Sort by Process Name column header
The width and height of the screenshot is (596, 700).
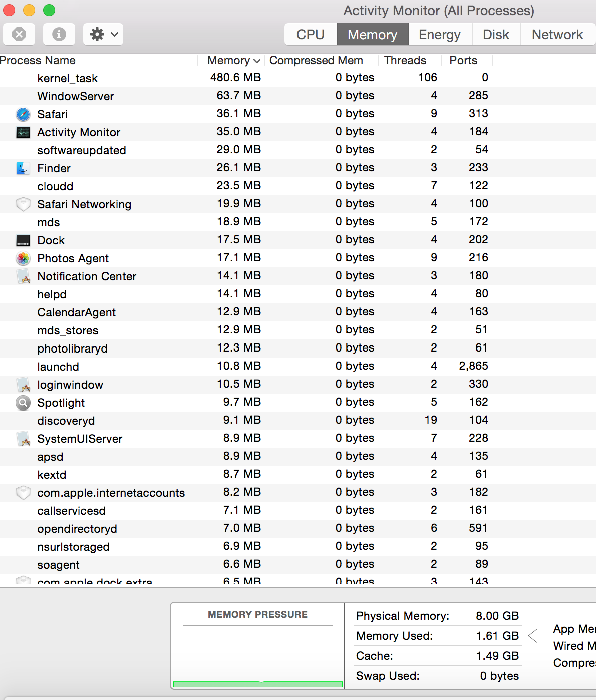point(99,60)
